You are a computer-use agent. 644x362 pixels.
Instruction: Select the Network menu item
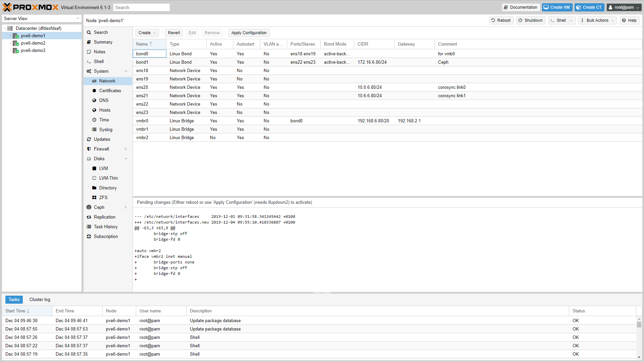point(108,81)
